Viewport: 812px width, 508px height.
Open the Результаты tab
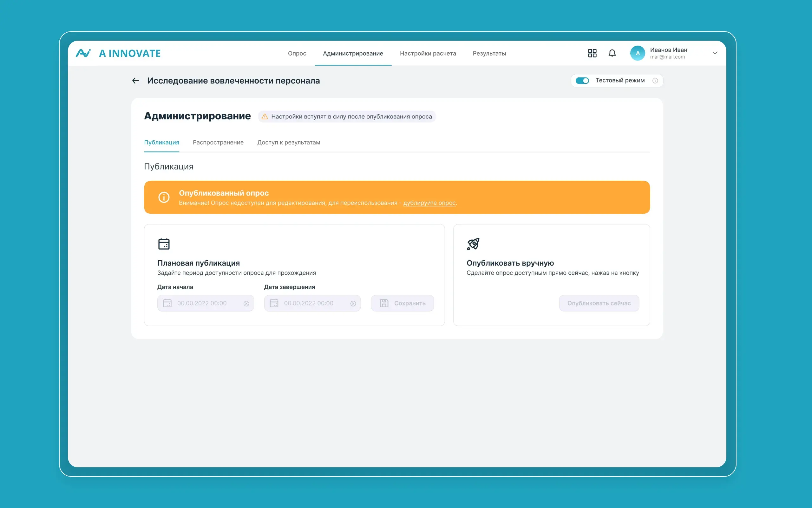pos(489,53)
